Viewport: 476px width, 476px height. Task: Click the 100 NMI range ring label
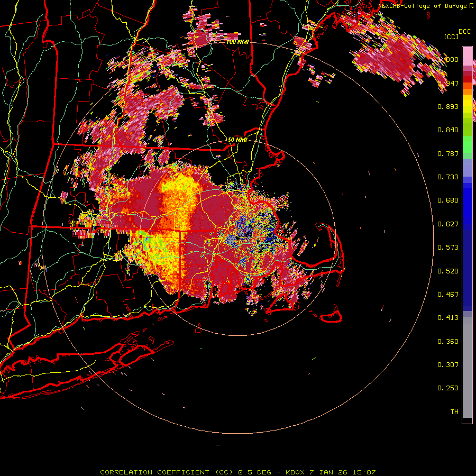(237, 42)
